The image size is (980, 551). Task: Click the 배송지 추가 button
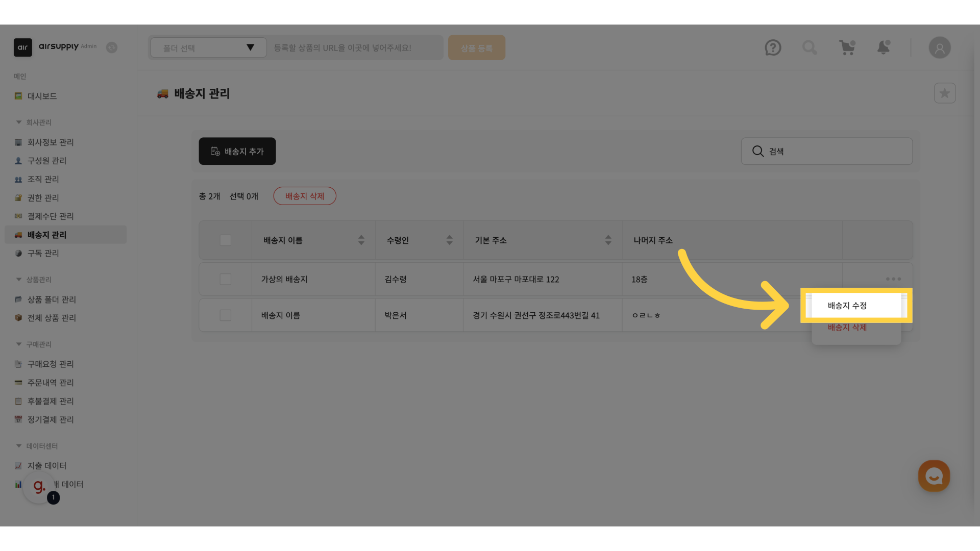[x=237, y=152]
